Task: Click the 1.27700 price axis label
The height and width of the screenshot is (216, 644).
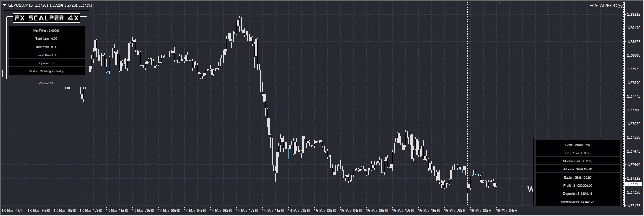Action: (x=634, y=110)
